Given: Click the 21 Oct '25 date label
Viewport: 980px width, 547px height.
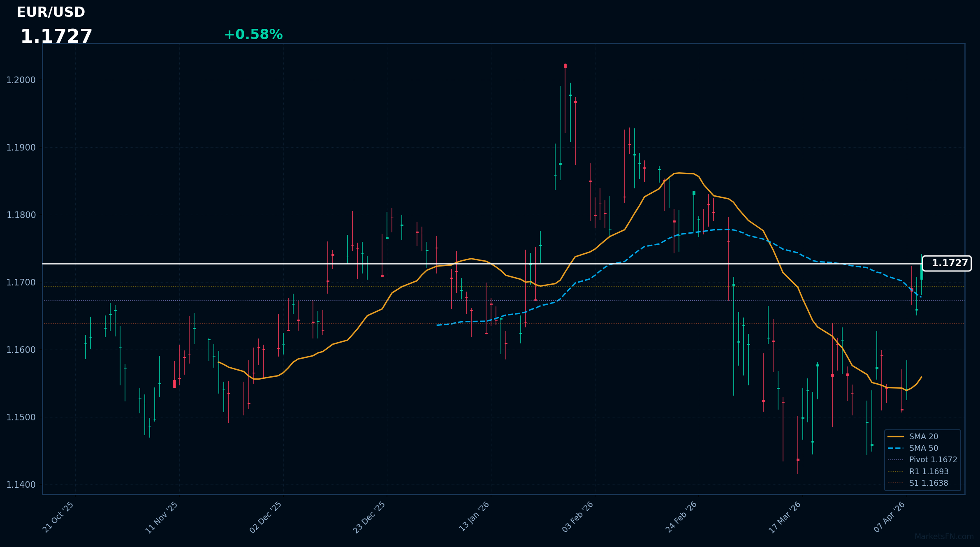Looking at the screenshot, I should click(58, 517).
